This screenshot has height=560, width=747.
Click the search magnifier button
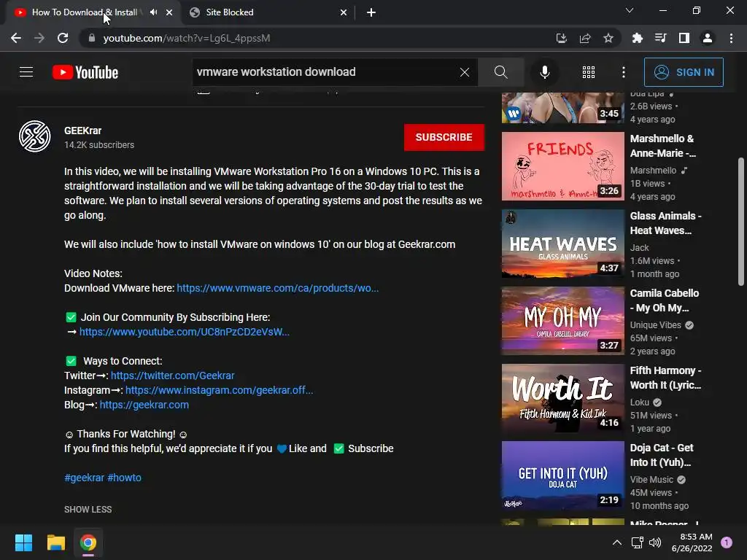(x=500, y=72)
